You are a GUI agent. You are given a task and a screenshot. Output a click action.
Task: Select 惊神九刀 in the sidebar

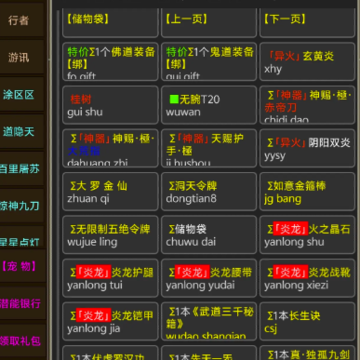[x=22, y=206]
